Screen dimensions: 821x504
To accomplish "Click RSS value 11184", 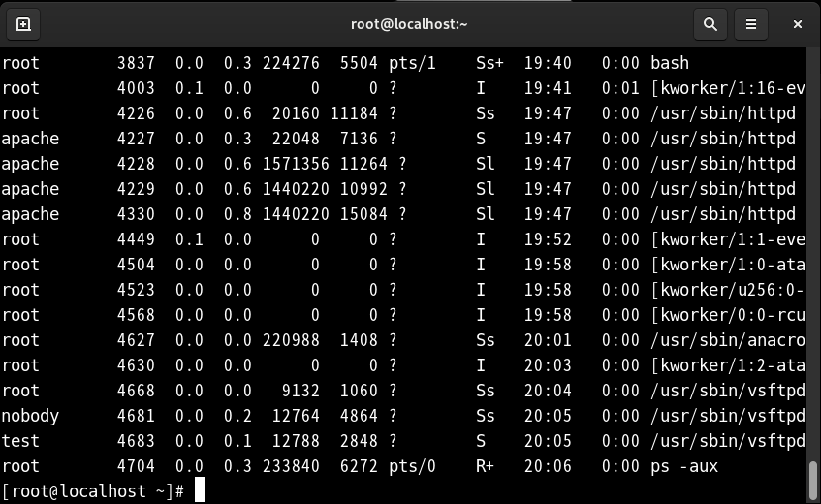I will tap(354, 113).
